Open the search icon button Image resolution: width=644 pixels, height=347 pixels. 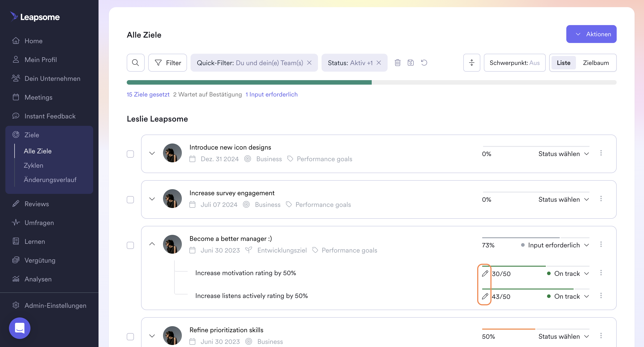(135, 63)
